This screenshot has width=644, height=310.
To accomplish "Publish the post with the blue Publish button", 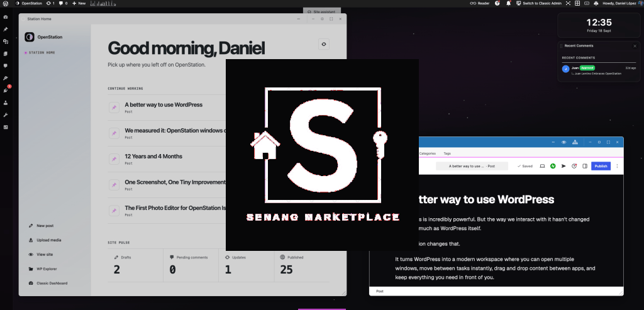I will point(601,166).
